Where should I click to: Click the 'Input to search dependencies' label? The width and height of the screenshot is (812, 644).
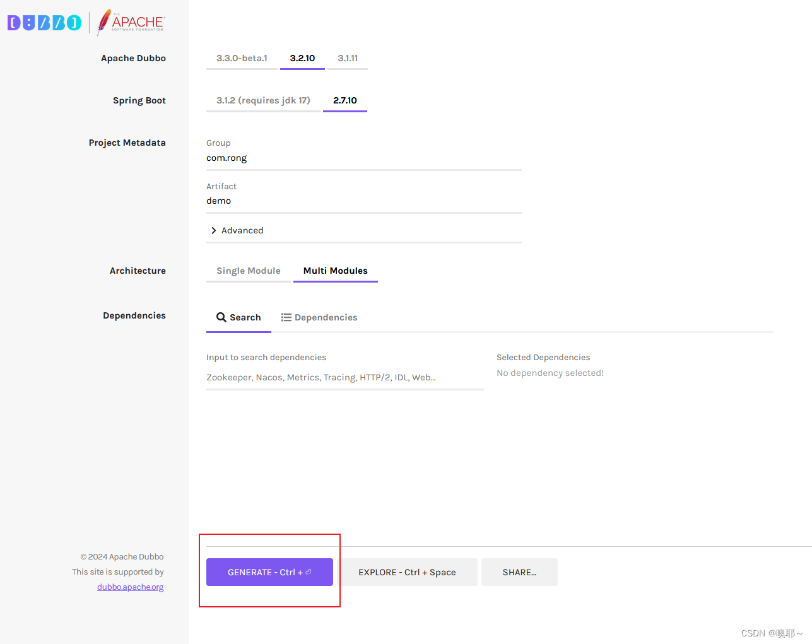(x=266, y=357)
